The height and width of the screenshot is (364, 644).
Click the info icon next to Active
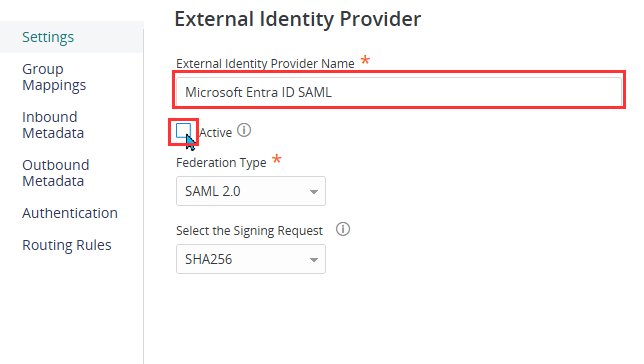(x=244, y=131)
